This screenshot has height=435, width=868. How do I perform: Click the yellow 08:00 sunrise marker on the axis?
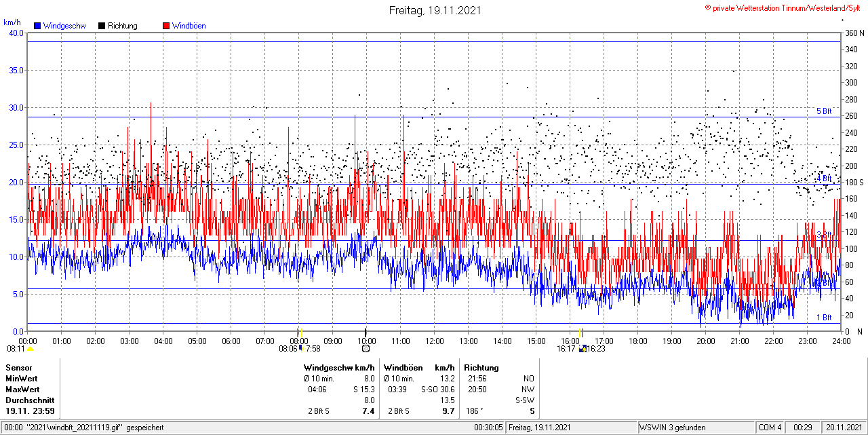[x=301, y=333]
